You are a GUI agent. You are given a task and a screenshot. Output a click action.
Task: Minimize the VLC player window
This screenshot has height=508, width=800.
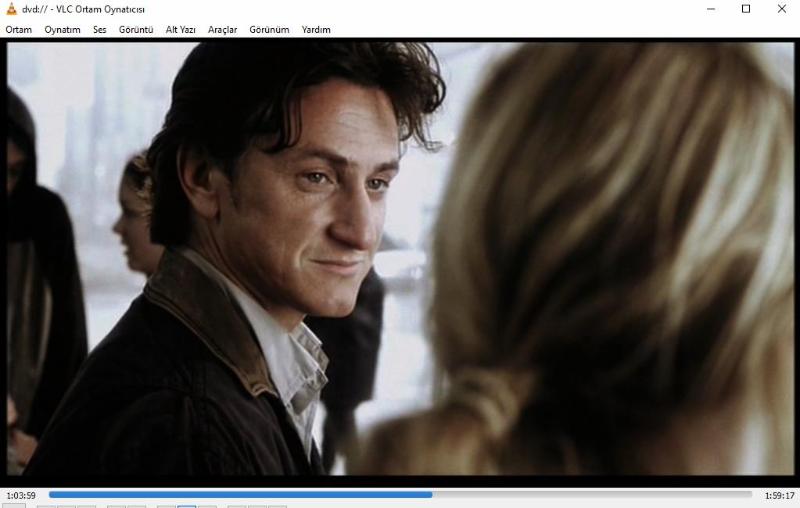[710, 9]
